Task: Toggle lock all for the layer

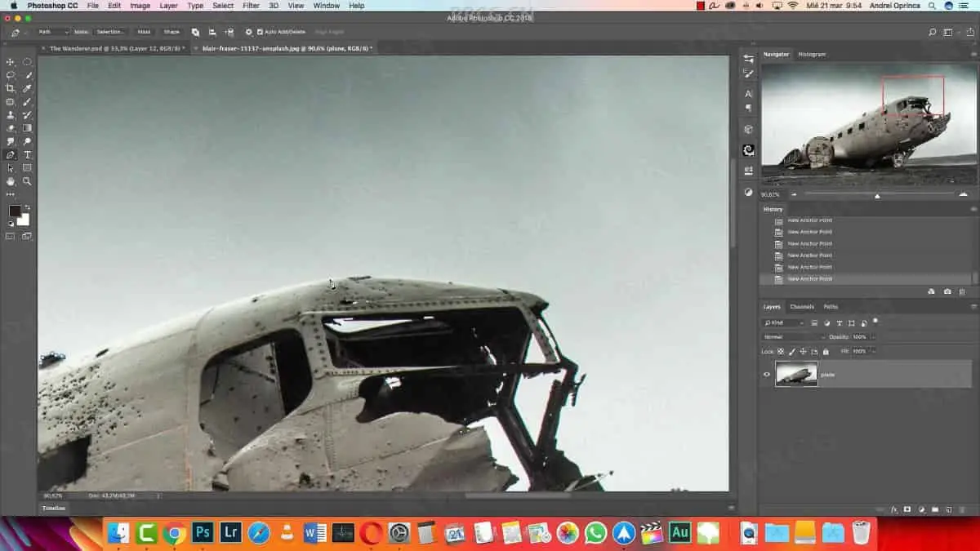Action: [826, 351]
